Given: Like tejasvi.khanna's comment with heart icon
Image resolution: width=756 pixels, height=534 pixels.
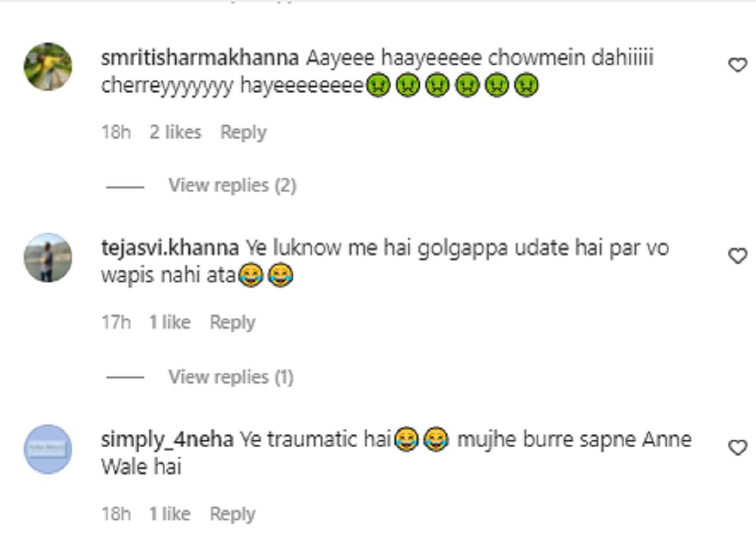Looking at the screenshot, I should (x=737, y=256).
